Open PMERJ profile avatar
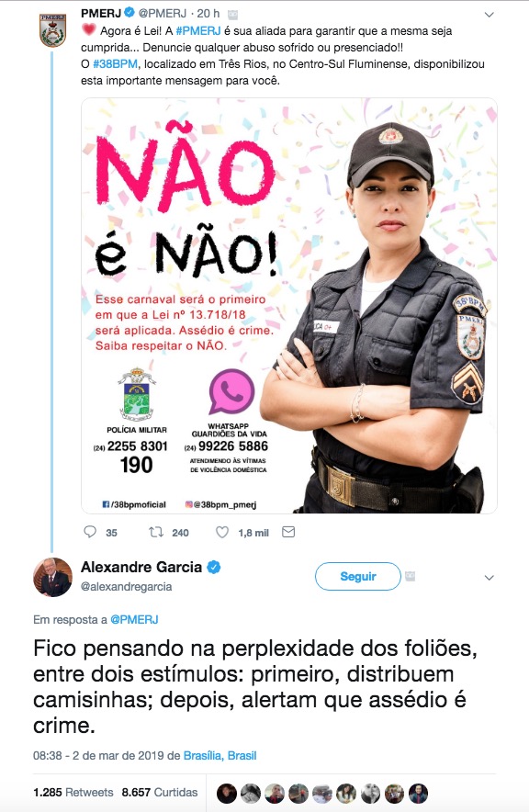529x812 pixels. (52, 30)
